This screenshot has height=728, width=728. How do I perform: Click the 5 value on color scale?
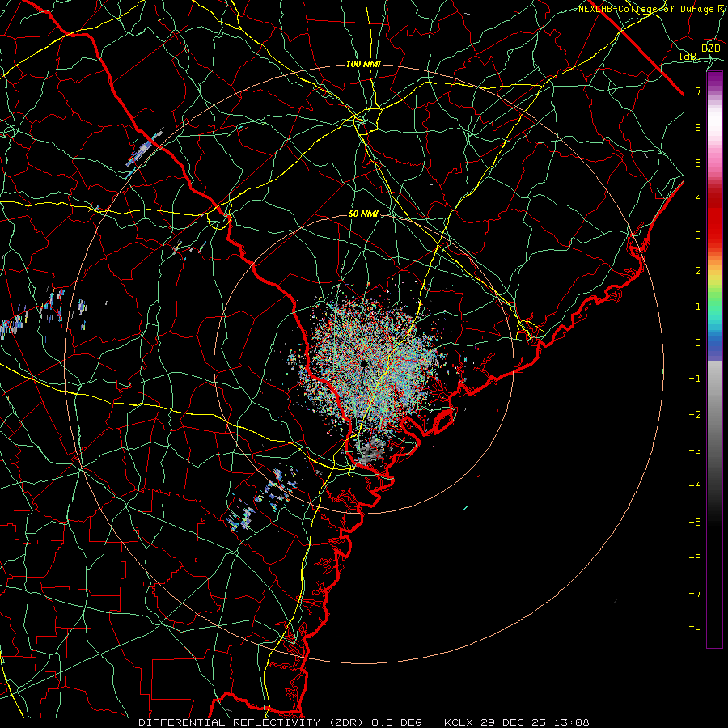pyautogui.click(x=698, y=163)
